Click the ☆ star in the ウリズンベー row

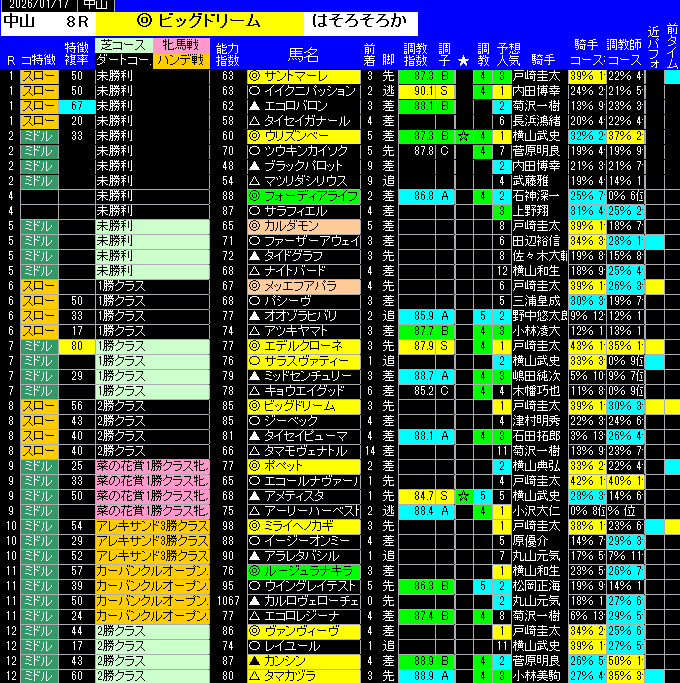[x=464, y=136]
